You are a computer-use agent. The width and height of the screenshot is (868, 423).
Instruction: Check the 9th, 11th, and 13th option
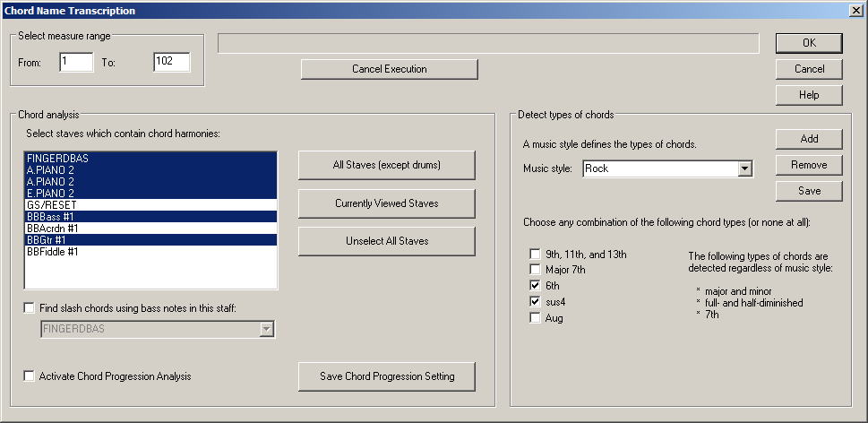[x=535, y=254]
